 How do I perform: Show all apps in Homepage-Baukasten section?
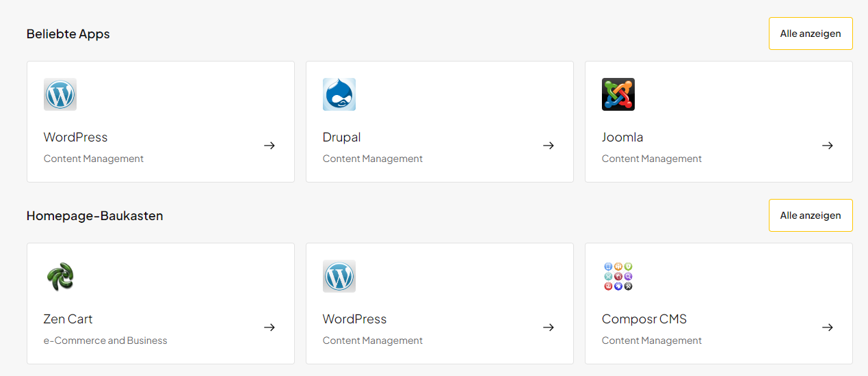point(811,215)
